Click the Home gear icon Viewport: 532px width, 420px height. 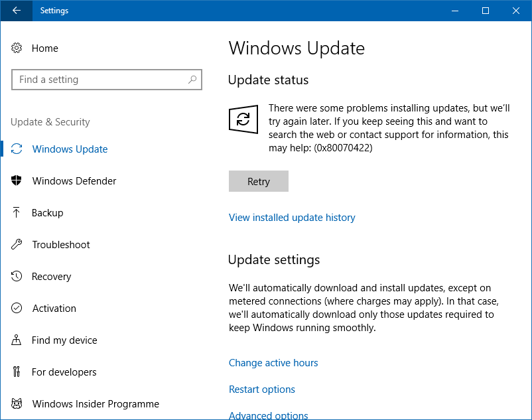coord(17,48)
